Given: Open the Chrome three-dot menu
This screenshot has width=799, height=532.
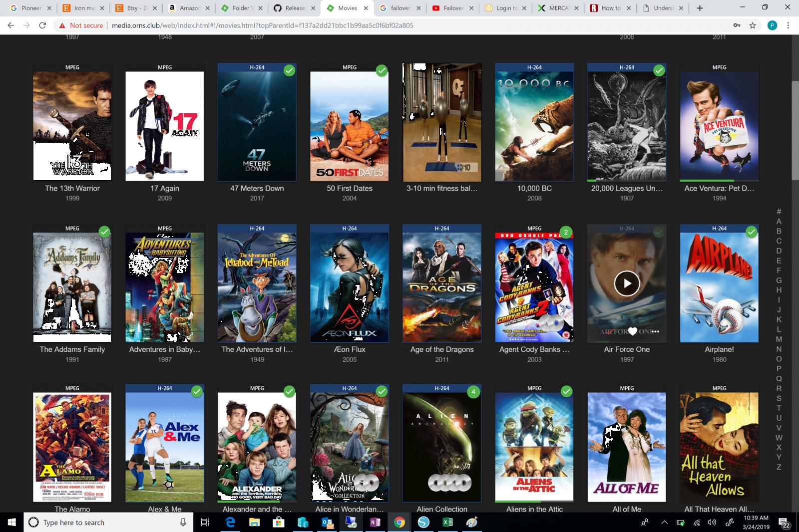Looking at the screenshot, I should (x=788, y=25).
